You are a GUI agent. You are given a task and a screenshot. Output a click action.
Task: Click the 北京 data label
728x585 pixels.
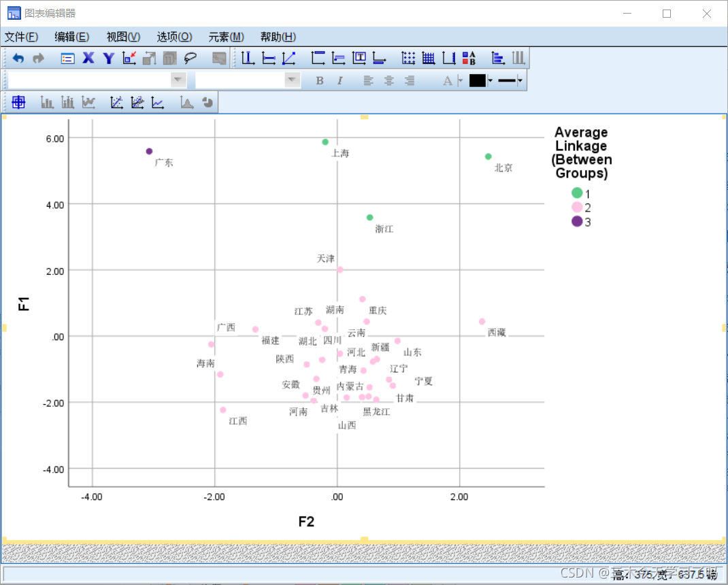click(503, 167)
